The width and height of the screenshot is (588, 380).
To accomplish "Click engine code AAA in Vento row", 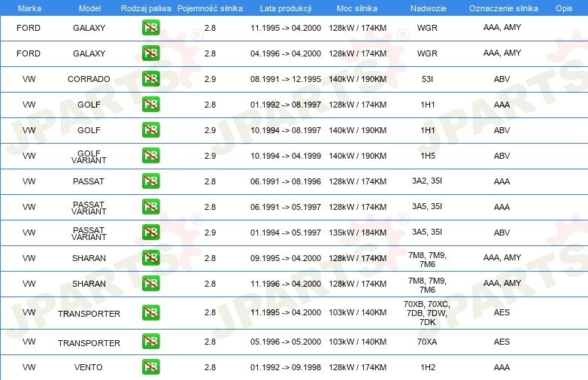I will (x=502, y=367).
